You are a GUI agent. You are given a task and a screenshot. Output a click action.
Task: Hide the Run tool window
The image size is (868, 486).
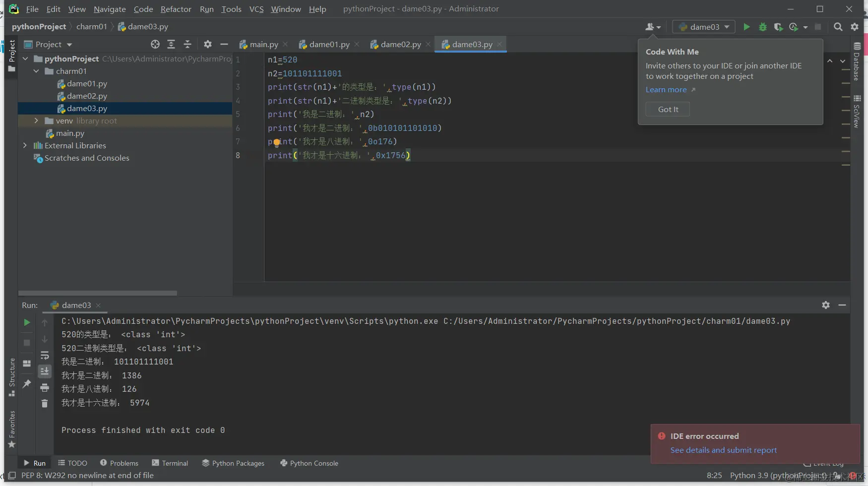coord(842,305)
